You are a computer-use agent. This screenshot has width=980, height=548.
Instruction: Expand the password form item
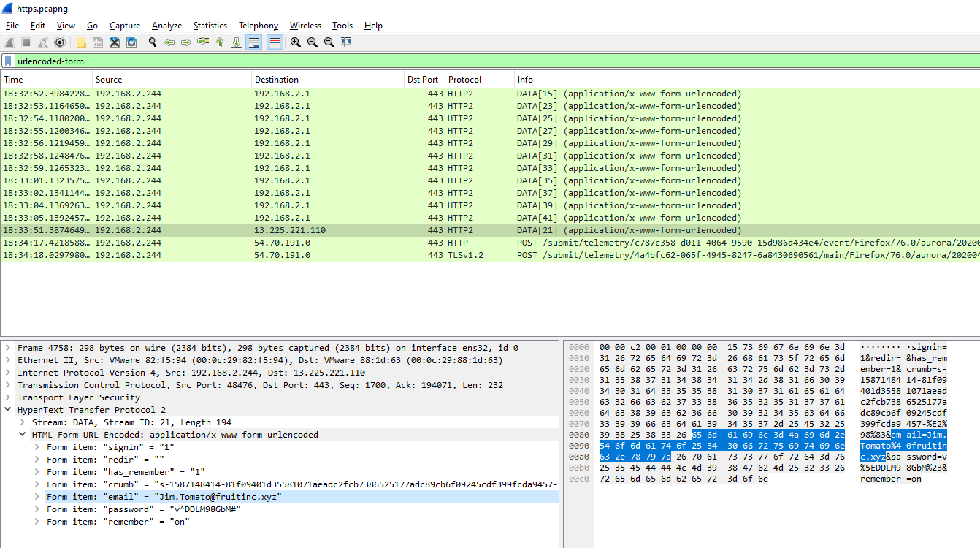point(37,509)
